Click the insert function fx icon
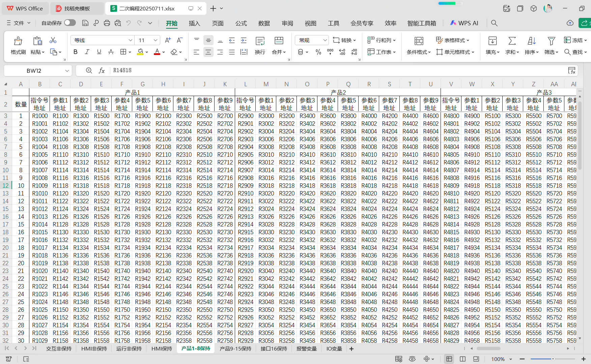This screenshot has height=364, width=591. 102,70
